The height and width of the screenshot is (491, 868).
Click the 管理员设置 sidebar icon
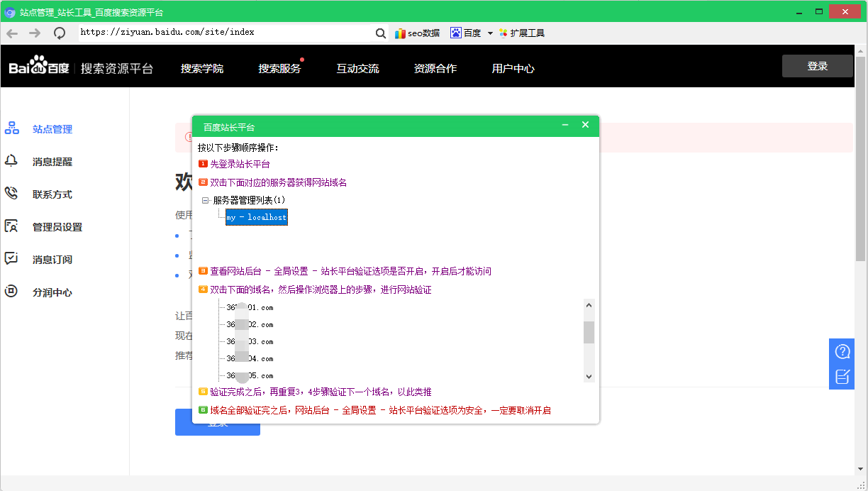tap(11, 226)
